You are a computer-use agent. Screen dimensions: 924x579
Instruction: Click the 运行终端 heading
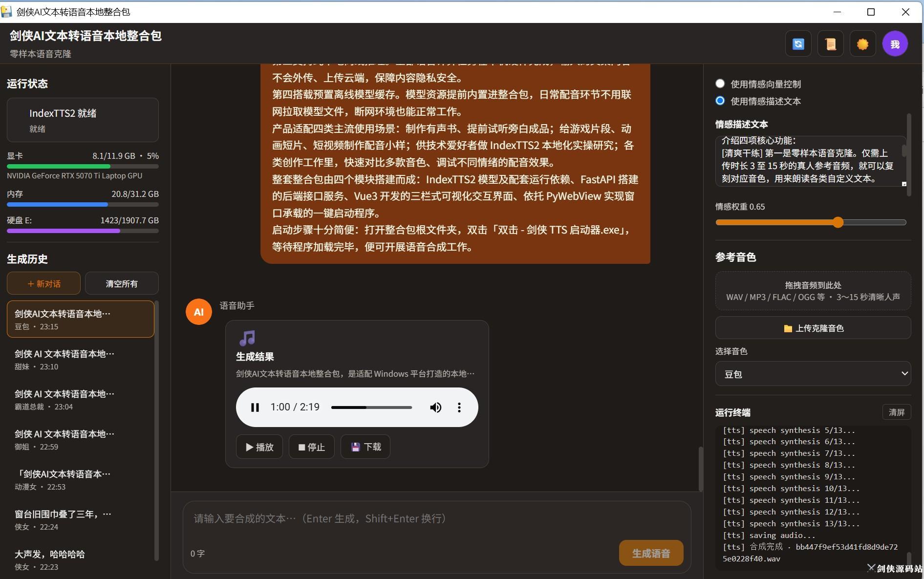click(732, 412)
